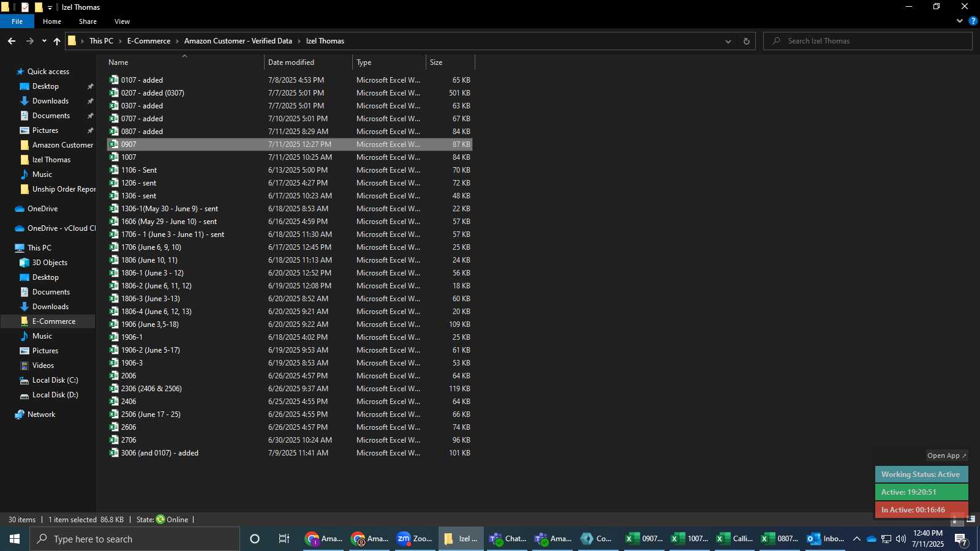Click Working Status: Active indicator

click(921, 474)
